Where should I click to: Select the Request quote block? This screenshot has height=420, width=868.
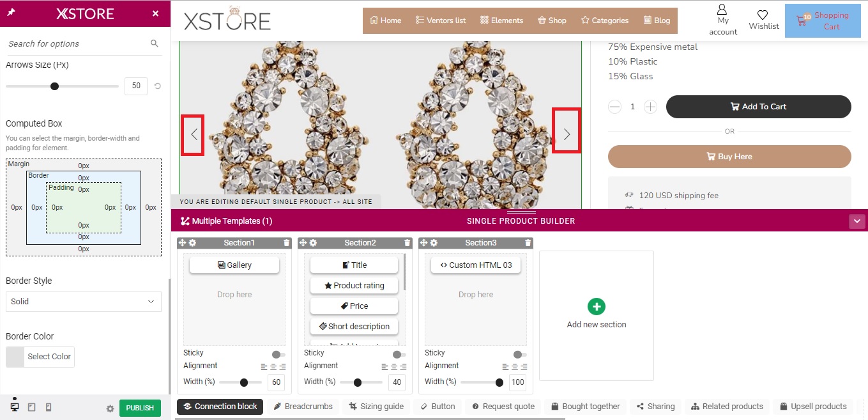[503, 407]
